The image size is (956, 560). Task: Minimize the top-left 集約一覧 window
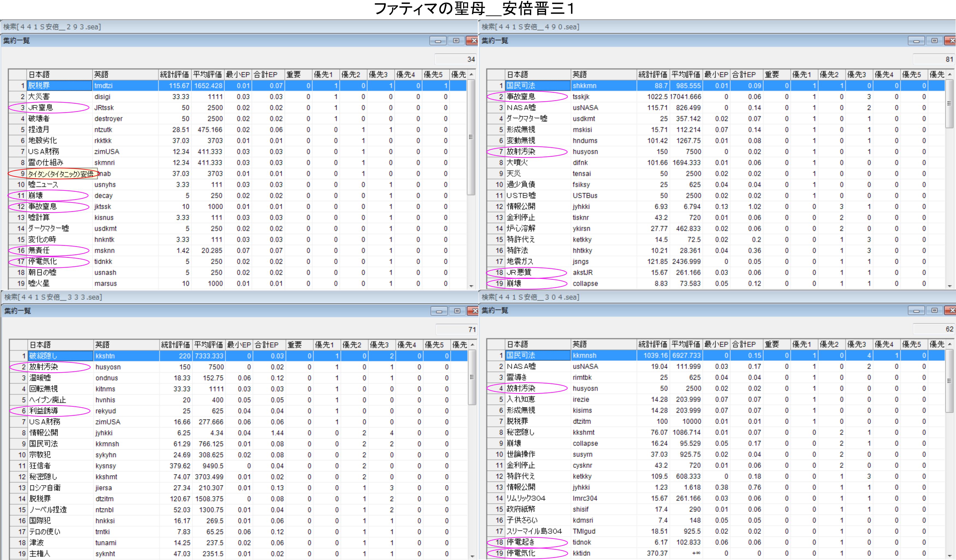point(438,41)
